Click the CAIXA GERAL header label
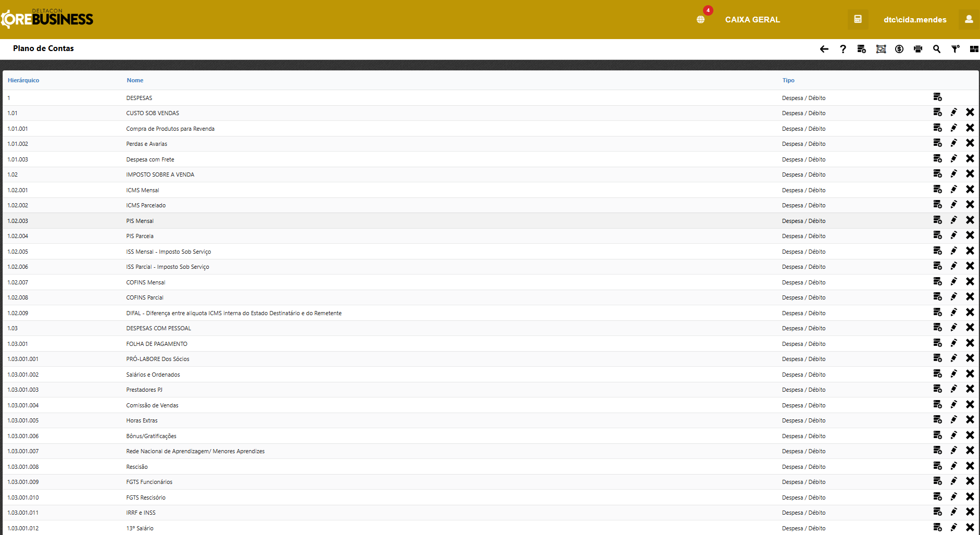Image resolution: width=980 pixels, height=535 pixels. click(x=752, y=20)
